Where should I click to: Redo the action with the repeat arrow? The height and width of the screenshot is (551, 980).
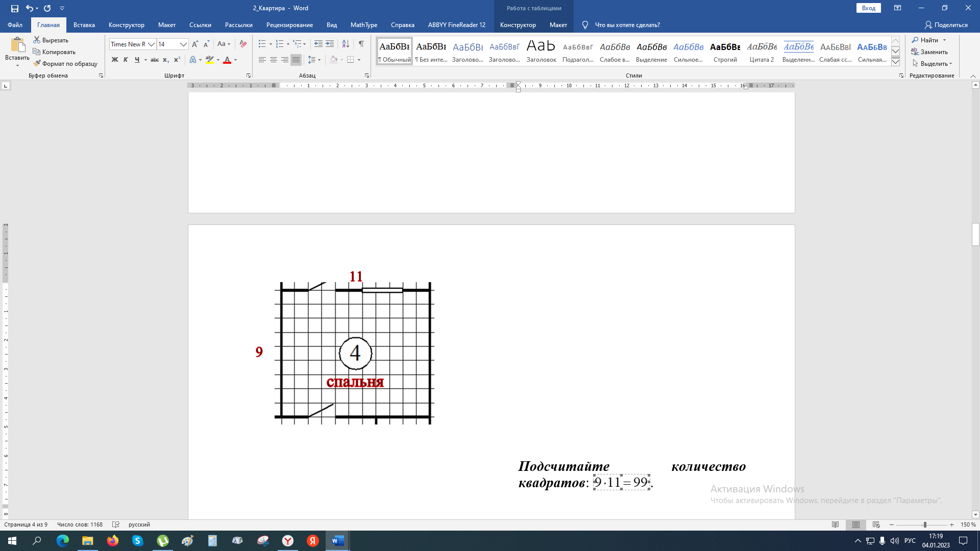click(47, 8)
